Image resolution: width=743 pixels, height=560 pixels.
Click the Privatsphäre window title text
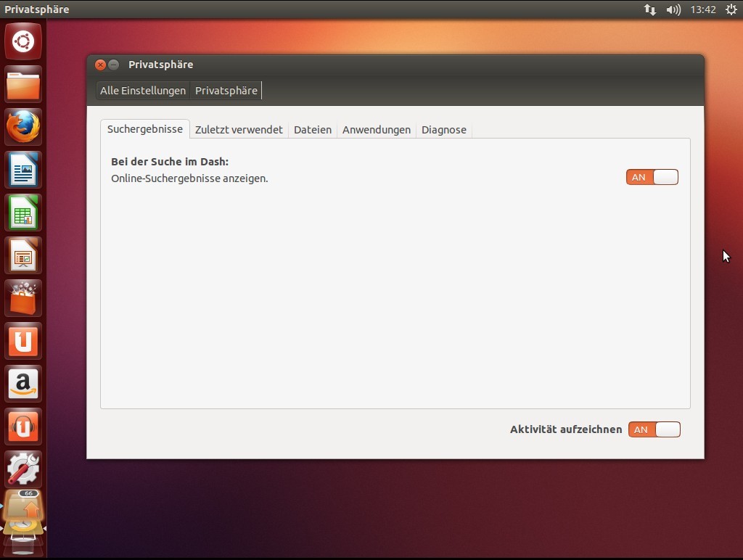(160, 65)
